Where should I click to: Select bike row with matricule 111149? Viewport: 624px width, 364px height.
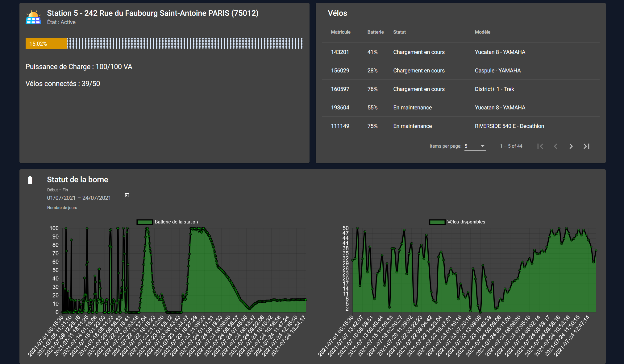click(x=460, y=126)
